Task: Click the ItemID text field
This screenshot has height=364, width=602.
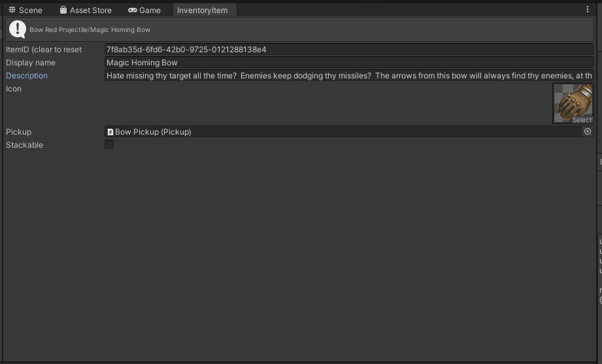Action: pos(348,50)
